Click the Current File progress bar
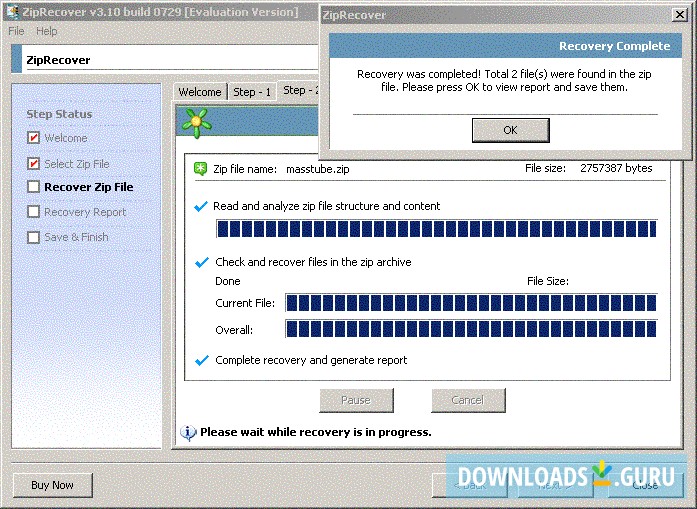Viewport: 697px width, 509px height. (471, 303)
